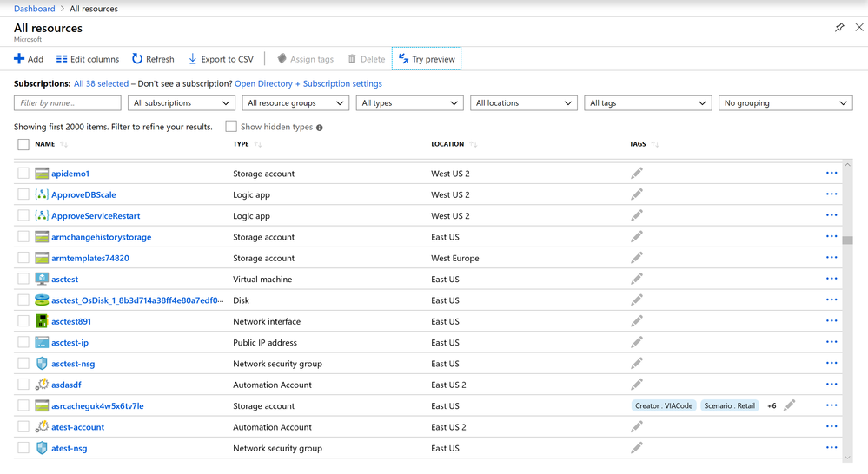Open Directory + Subscription settings link

tap(308, 84)
